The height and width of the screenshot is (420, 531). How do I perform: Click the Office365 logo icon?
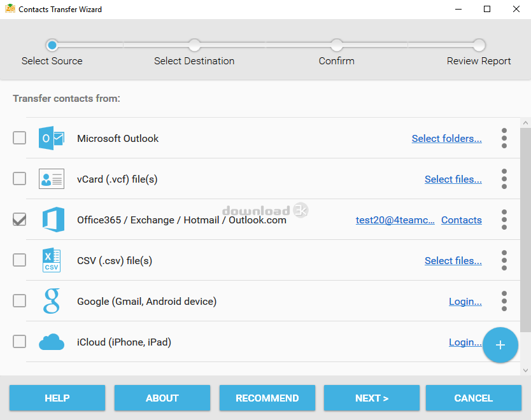(53, 220)
